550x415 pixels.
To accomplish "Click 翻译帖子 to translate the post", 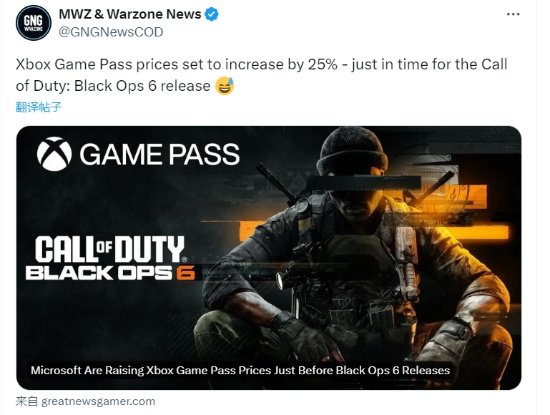I will point(39,107).
